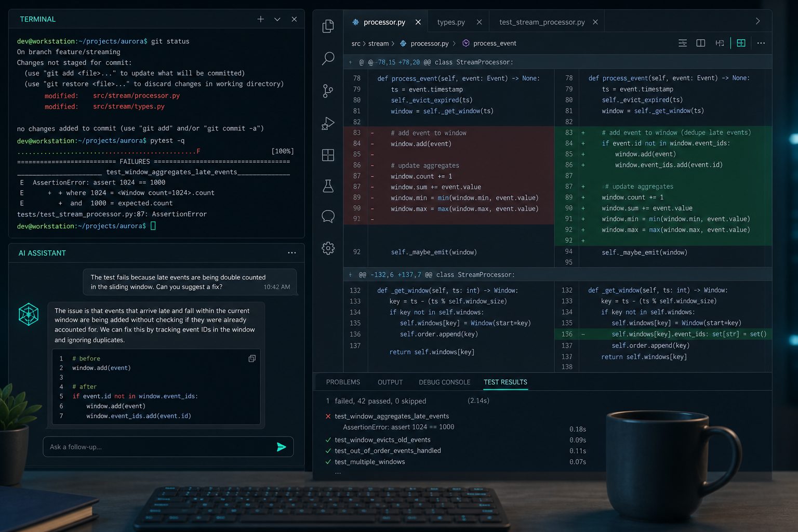Click the process_event breadcrumb symbol icon
798x532 pixels.
(x=466, y=43)
